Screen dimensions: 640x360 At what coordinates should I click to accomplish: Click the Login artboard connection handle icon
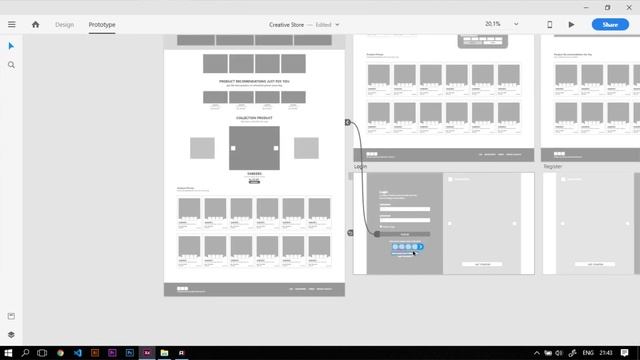pyautogui.click(x=350, y=233)
